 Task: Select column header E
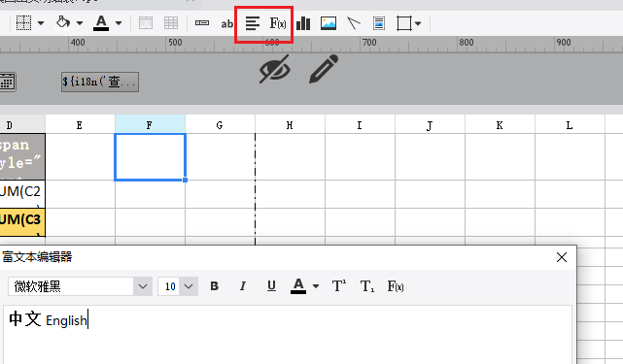tap(80, 124)
